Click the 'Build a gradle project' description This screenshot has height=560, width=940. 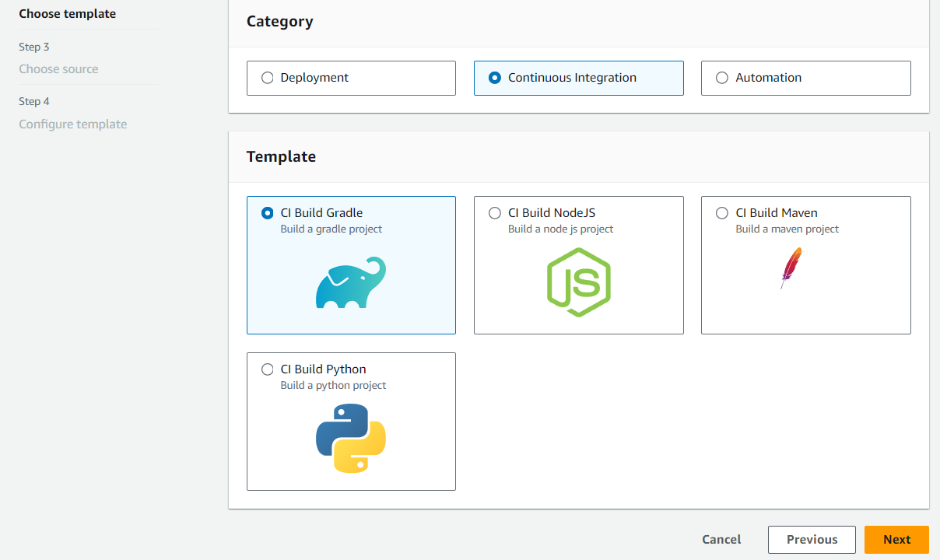(x=331, y=229)
